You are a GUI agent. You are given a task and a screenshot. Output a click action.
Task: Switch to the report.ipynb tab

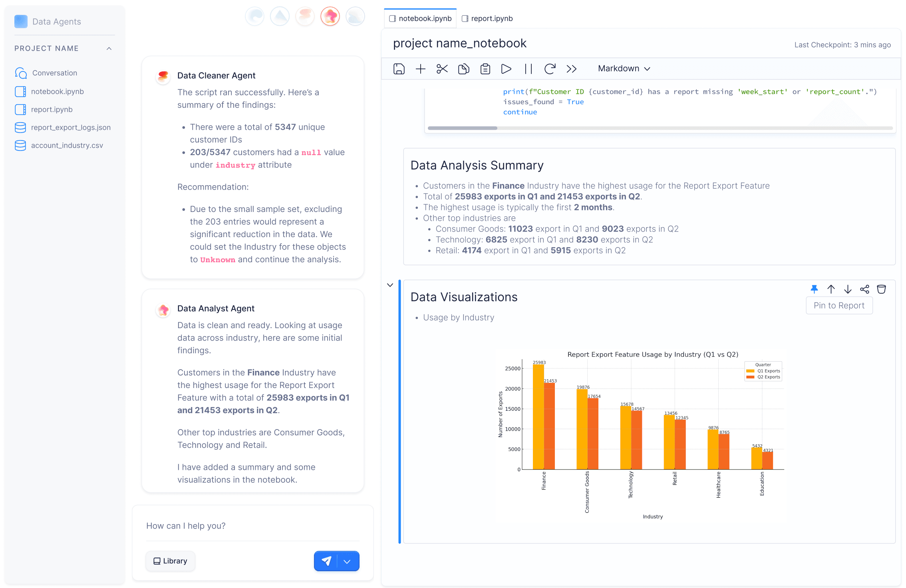pyautogui.click(x=487, y=18)
